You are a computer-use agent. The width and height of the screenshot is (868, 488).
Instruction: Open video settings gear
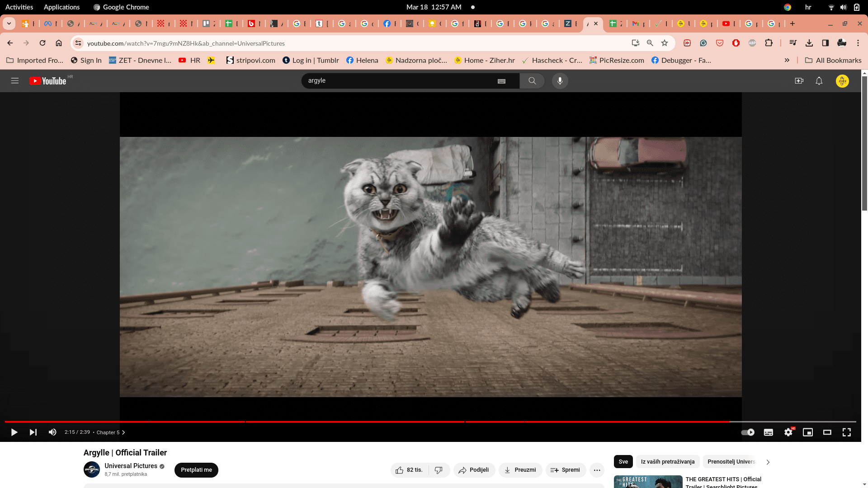[x=788, y=432]
